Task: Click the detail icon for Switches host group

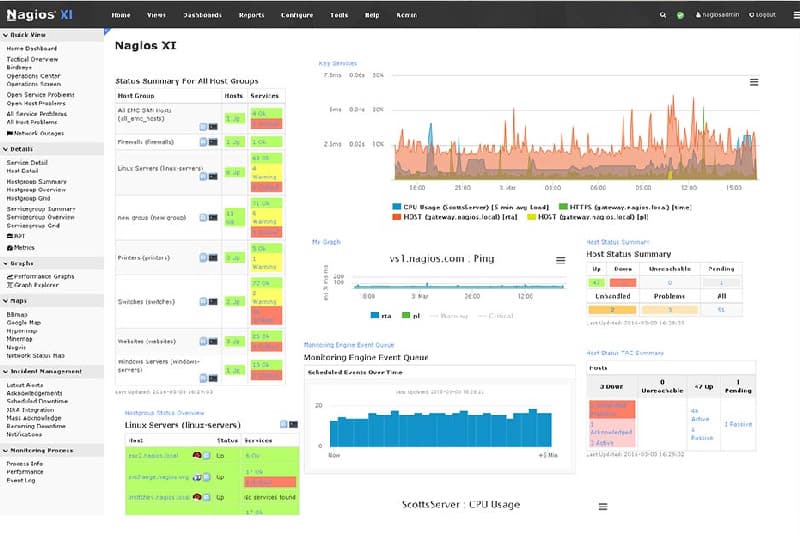Action: [203, 302]
